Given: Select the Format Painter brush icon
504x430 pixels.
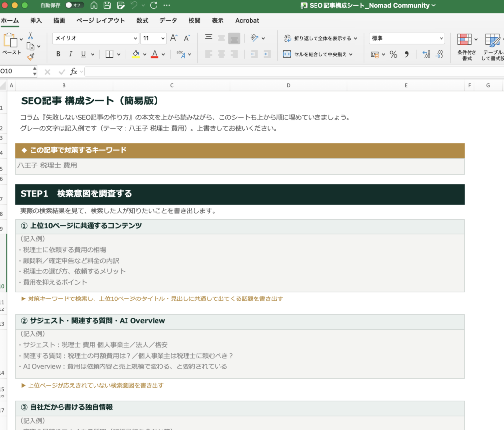Looking at the screenshot, I should pos(31,57).
